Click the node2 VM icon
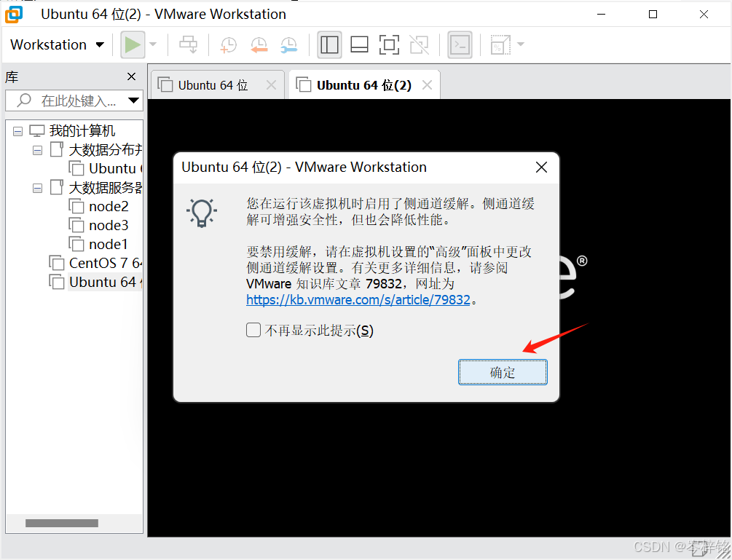 point(76,206)
